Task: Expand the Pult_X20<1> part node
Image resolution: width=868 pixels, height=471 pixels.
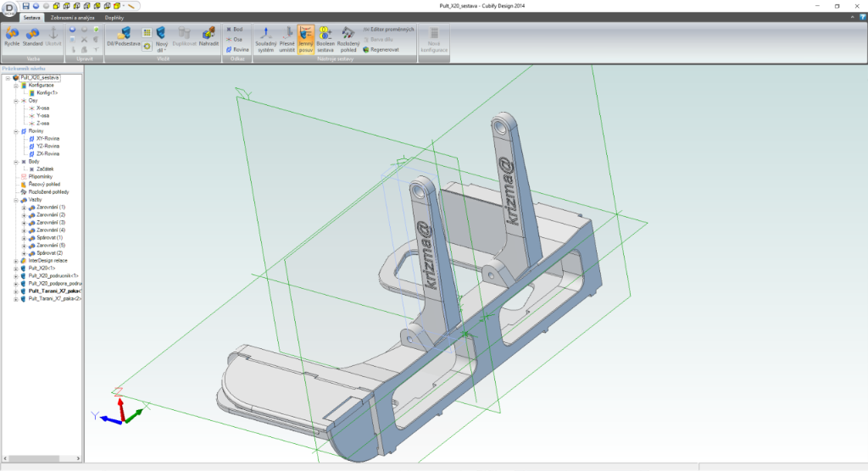Action: tap(17, 269)
